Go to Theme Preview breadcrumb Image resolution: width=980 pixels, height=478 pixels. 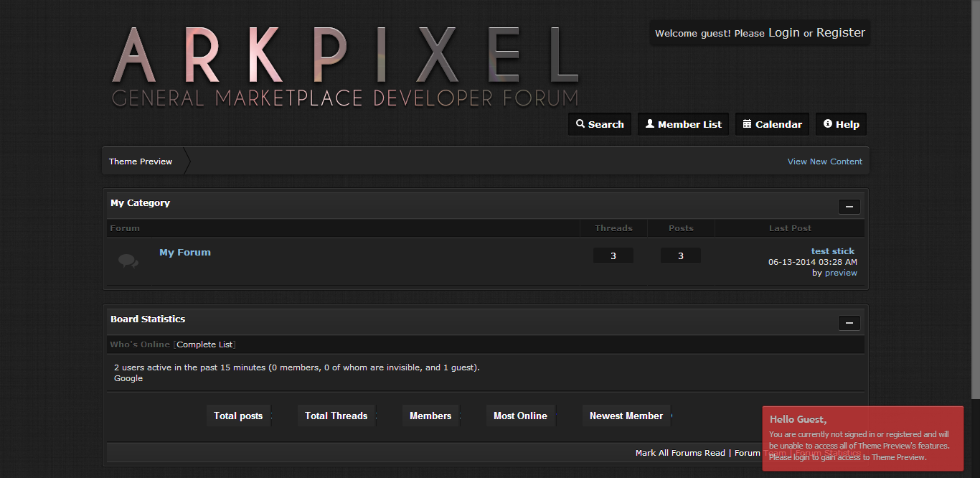(x=141, y=161)
